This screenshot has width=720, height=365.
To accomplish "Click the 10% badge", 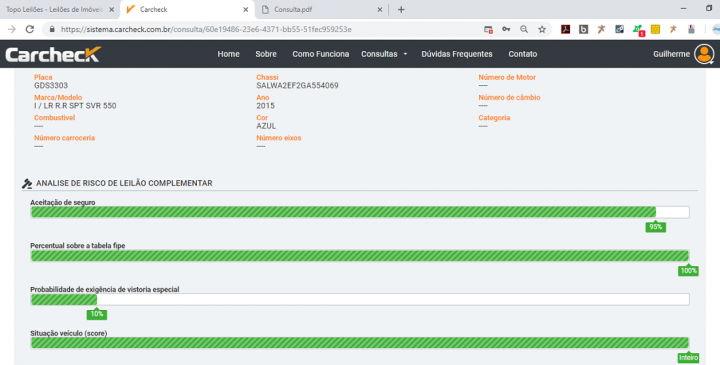I will pyautogui.click(x=97, y=314).
